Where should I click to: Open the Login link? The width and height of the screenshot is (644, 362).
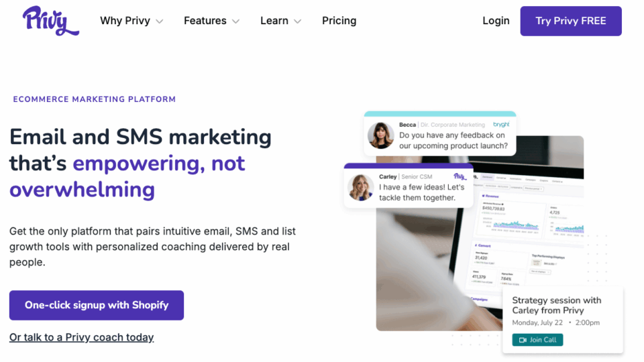pyautogui.click(x=496, y=21)
